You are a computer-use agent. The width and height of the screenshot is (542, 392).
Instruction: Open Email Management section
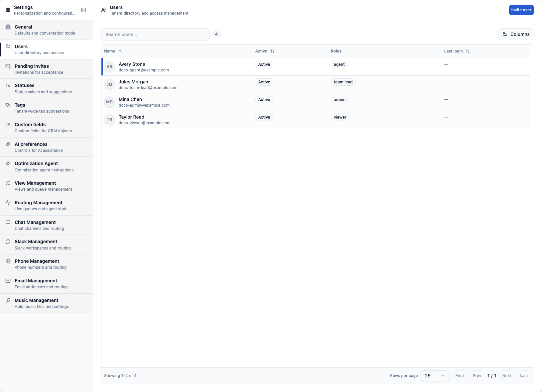tap(47, 284)
